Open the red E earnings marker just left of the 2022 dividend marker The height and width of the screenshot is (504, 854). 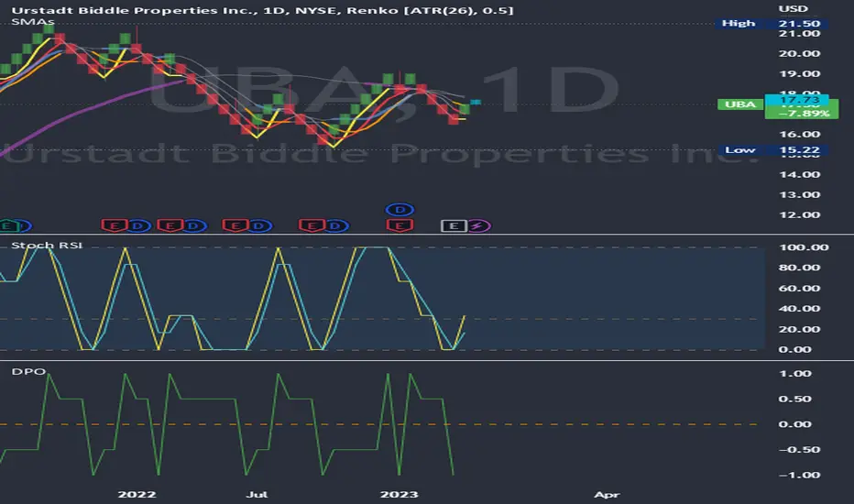(115, 225)
